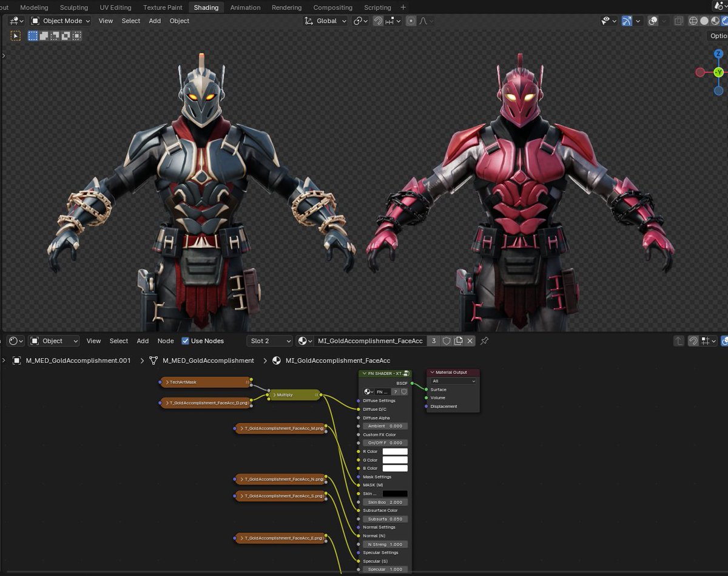Screen dimensions: 728x576
Task: Click the green Y axis gizmo handle
Action: pyautogui.click(x=718, y=72)
